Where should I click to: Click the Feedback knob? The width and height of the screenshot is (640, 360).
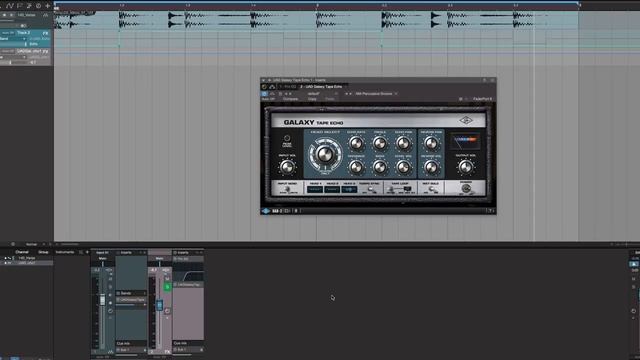pyautogui.click(x=356, y=167)
